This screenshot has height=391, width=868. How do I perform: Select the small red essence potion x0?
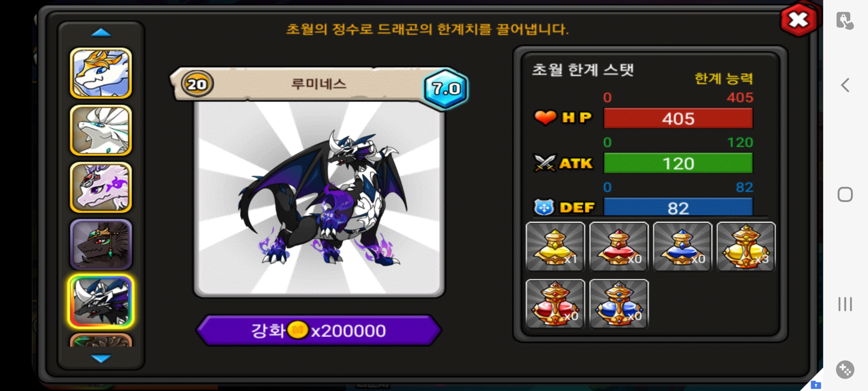click(x=619, y=247)
